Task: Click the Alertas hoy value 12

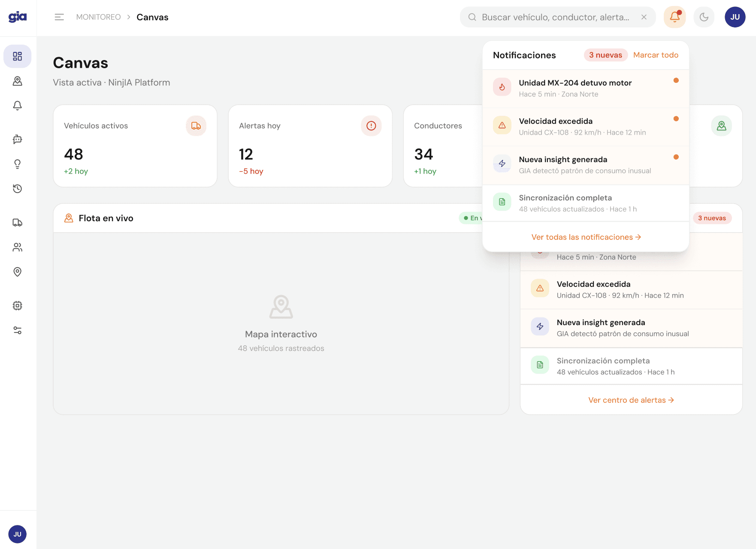Action: (x=246, y=154)
